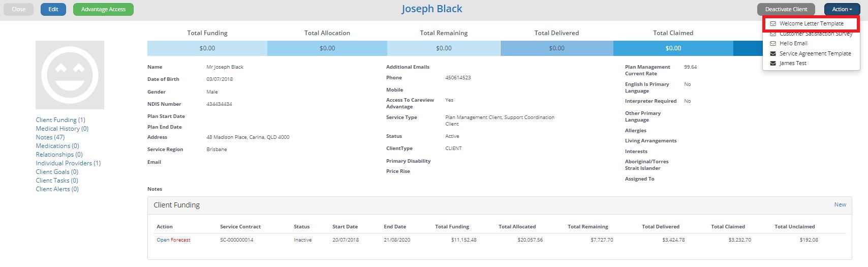This screenshot has height=267, width=868.
Task: Choose Welcome Letter Template from menu
Action: [811, 24]
